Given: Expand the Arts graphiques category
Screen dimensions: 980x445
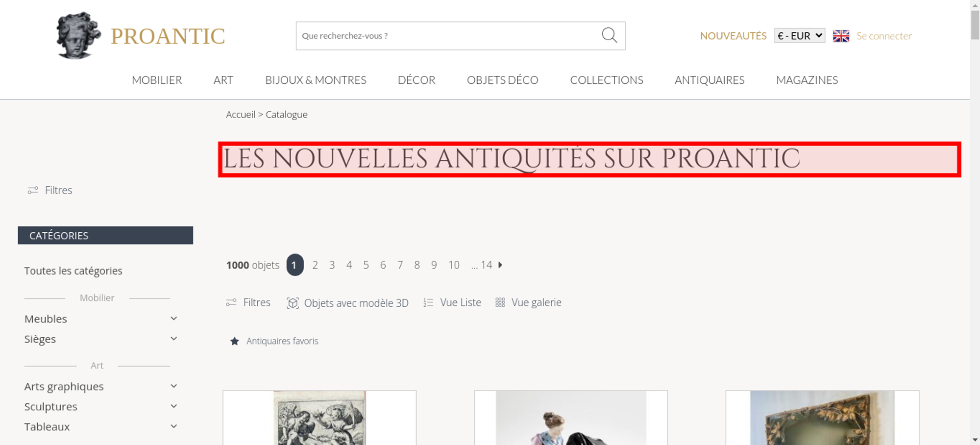Looking at the screenshot, I should click(x=173, y=386).
